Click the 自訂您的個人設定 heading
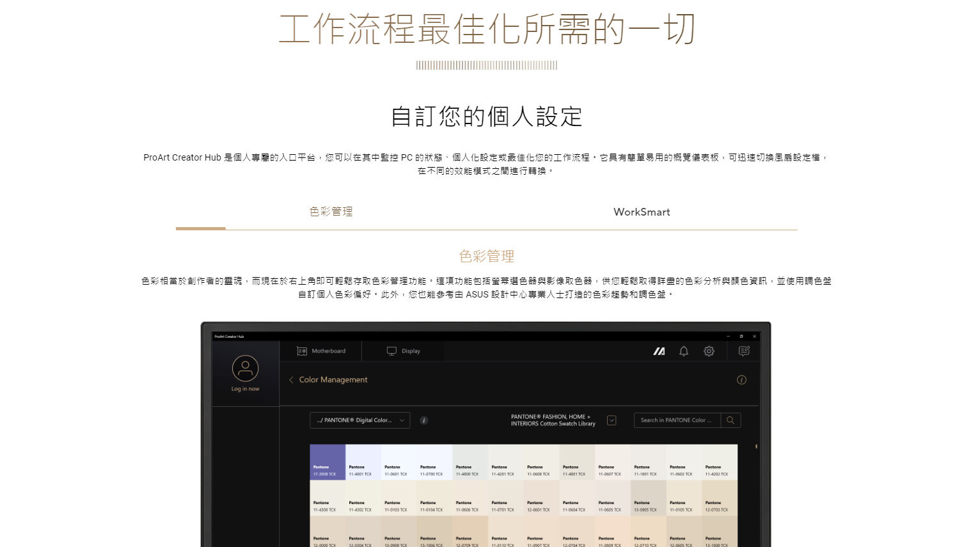Viewport: 980px width, 547px height. (487, 117)
